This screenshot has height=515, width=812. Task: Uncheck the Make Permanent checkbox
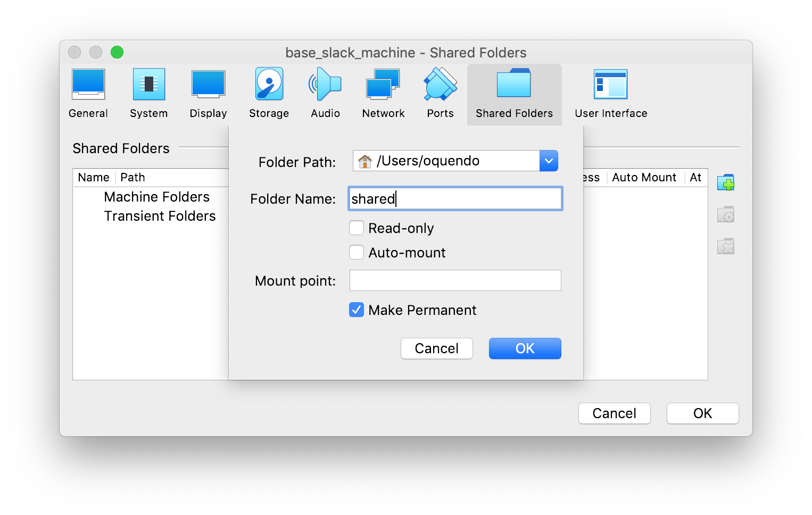(x=357, y=310)
